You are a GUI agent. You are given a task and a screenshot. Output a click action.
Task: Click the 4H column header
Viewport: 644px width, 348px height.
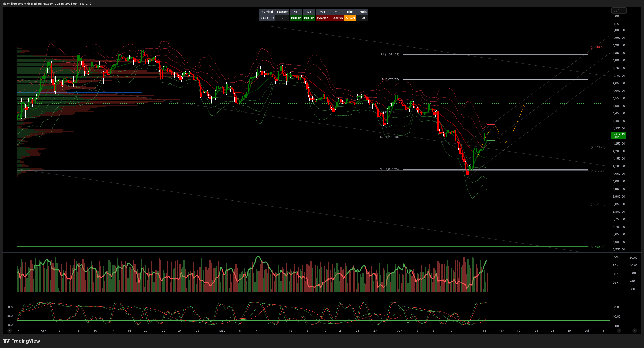pos(296,12)
